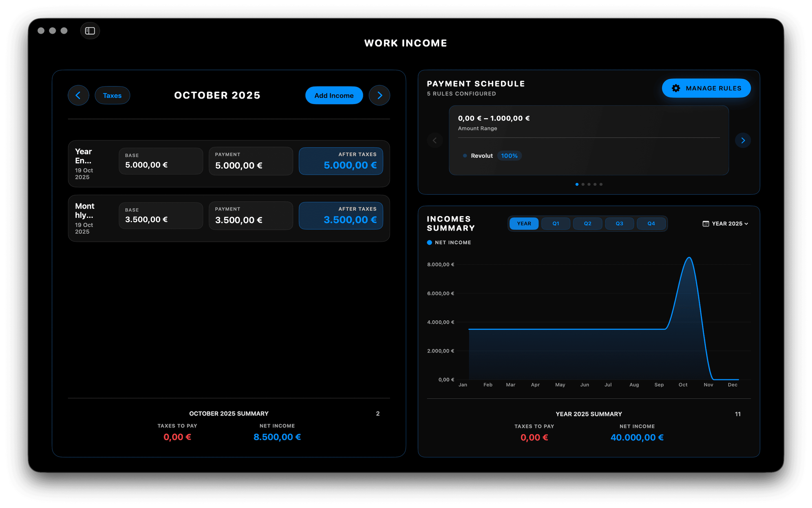The height and width of the screenshot is (508, 812).
Task: Click the entry count 11 in year summary
Action: coord(738,414)
